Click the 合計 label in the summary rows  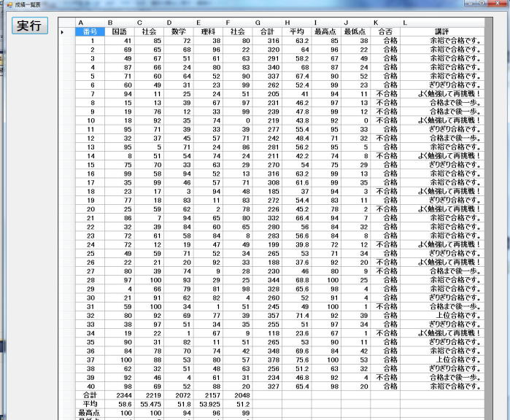(x=90, y=395)
